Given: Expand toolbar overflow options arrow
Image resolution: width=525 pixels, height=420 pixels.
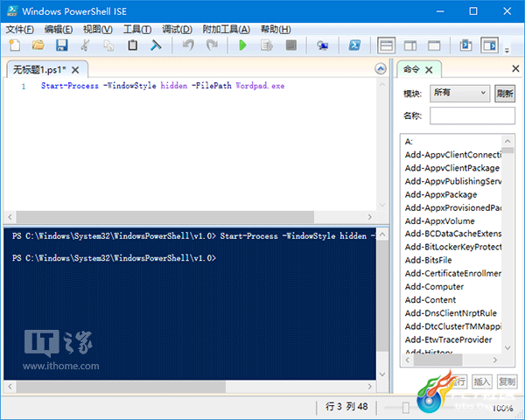Looking at the screenshot, I should [x=507, y=51].
